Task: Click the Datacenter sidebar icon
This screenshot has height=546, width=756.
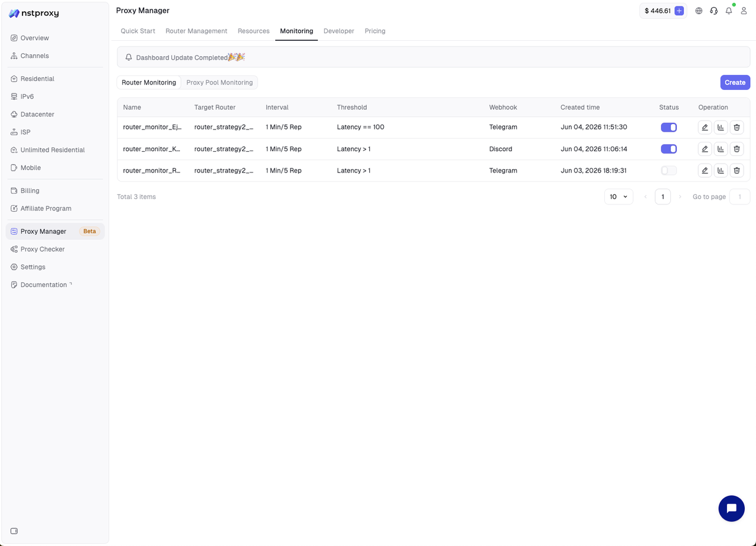Action: (x=14, y=114)
